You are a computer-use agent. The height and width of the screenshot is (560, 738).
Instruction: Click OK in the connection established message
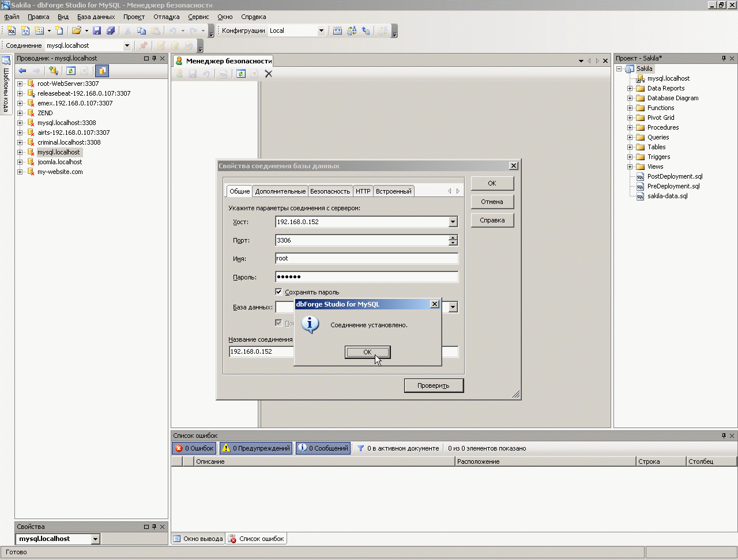click(x=367, y=352)
